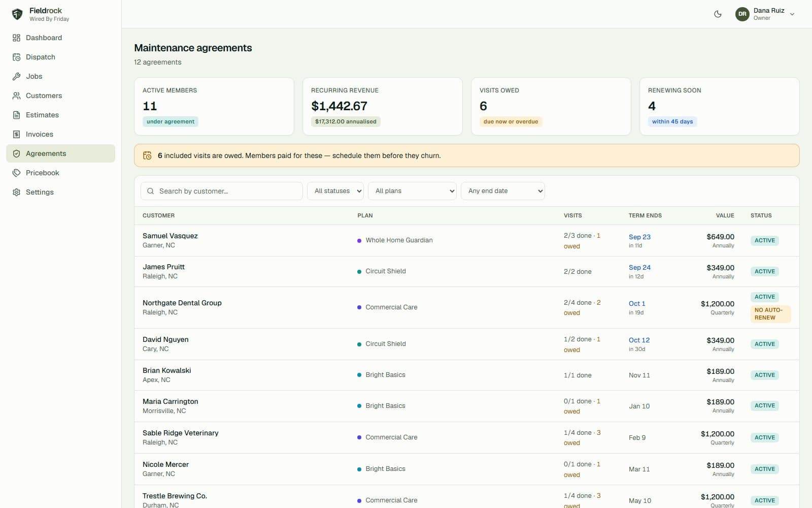Click the NO AUTO-RENEW badge
This screenshot has height=508, width=812.
tap(770, 313)
